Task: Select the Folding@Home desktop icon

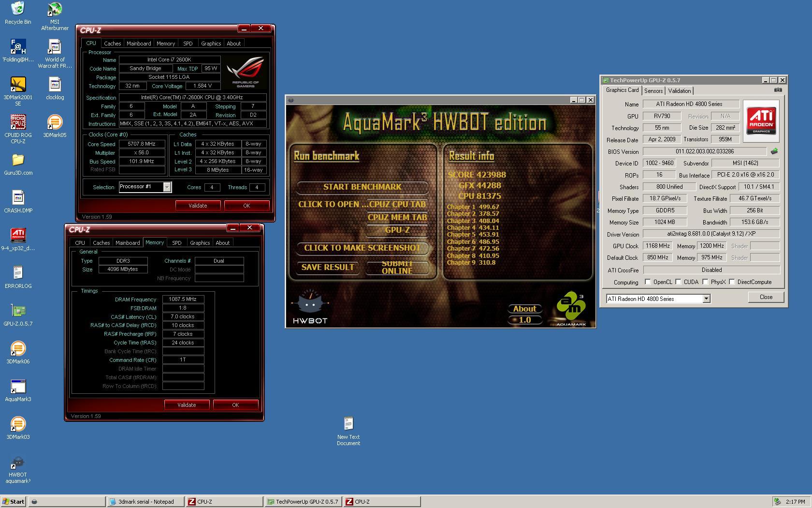Action: [18, 51]
